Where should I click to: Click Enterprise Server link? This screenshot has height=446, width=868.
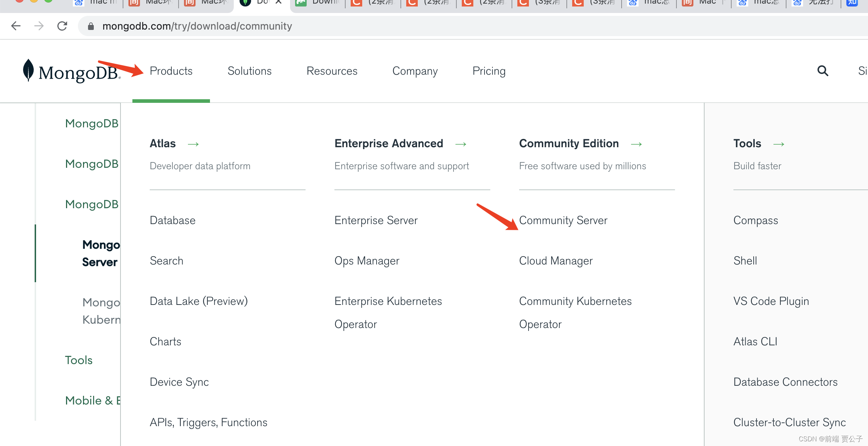point(376,220)
